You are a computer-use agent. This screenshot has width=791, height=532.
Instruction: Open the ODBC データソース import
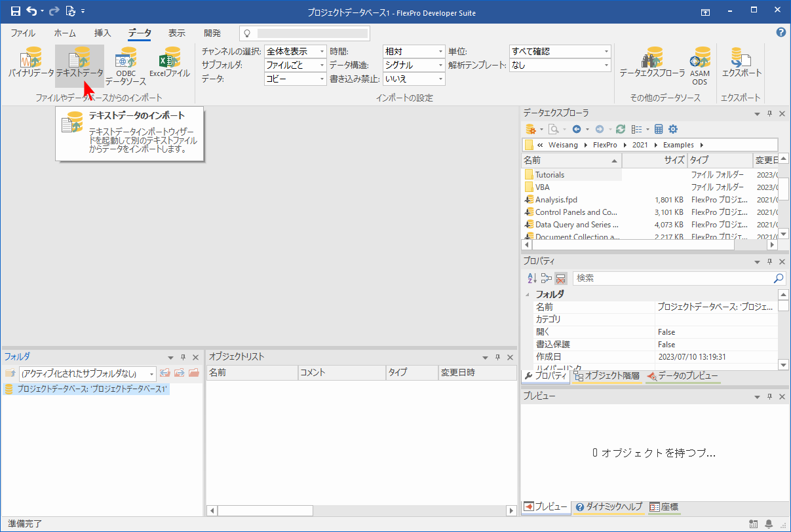click(126, 66)
